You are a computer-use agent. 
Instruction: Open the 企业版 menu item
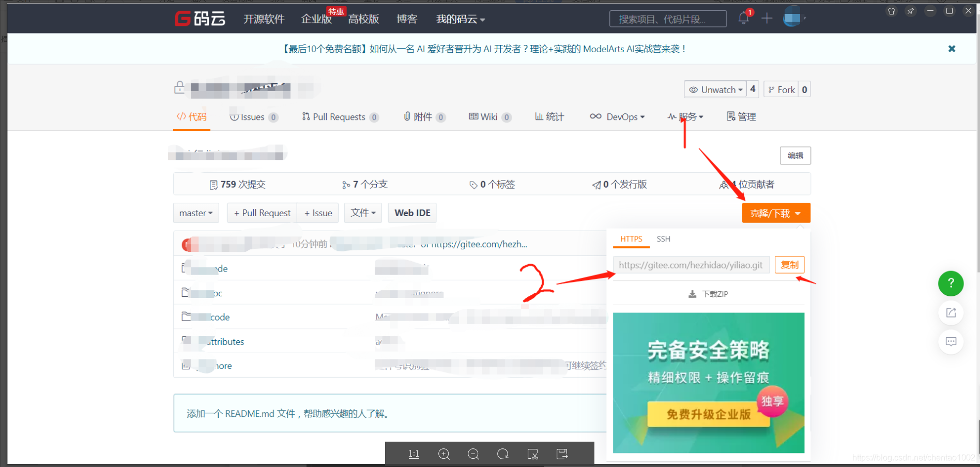click(x=316, y=19)
